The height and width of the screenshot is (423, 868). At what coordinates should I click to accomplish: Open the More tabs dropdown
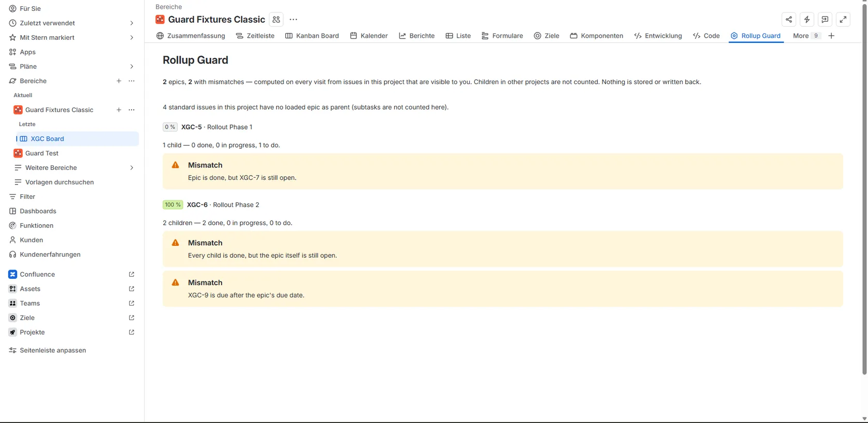tap(806, 36)
